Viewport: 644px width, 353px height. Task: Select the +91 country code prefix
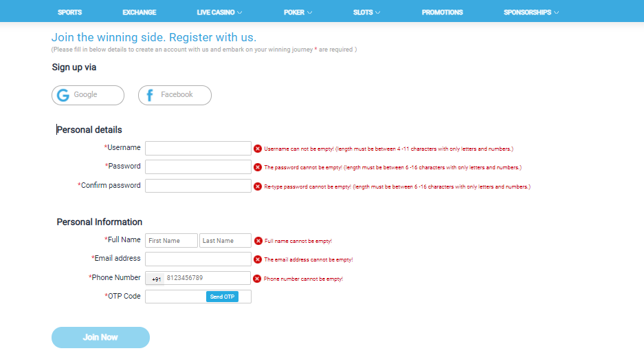coord(156,279)
